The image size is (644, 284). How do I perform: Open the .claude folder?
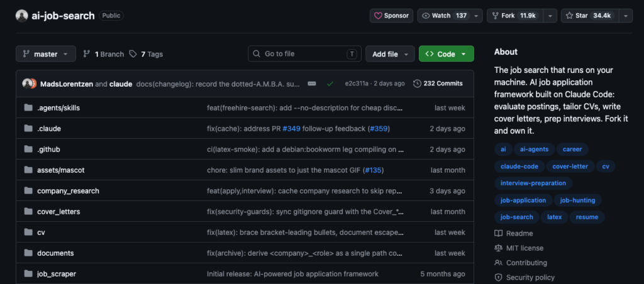(x=49, y=128)
